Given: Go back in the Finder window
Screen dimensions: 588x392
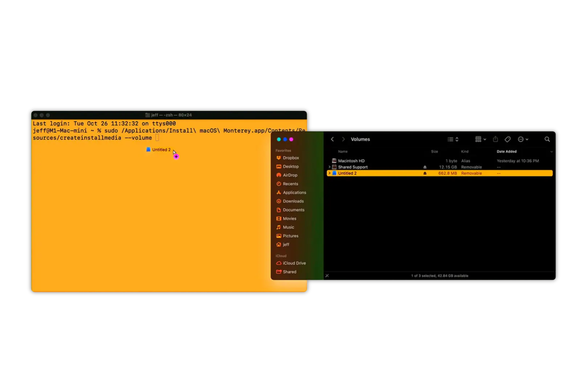Looking at the screenshot, I should coord(332,139).
